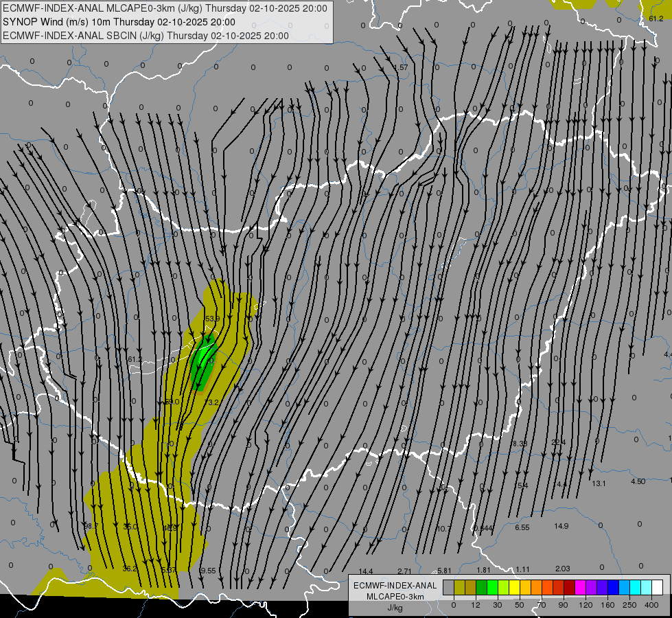Click the 2.03 value at bottom
This screenshot has height=618, width=672.
[x=562, y=569]
